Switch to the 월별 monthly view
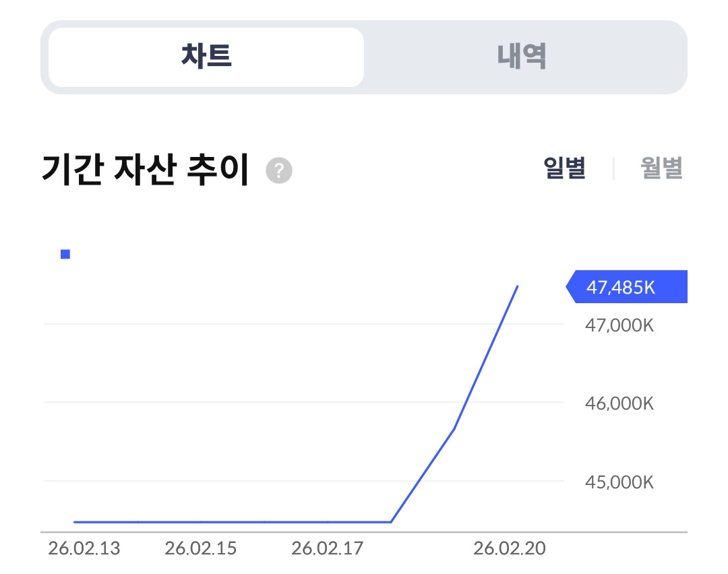Screen dimensions: 728x574 pyautogui.click(x=661, y=168)
